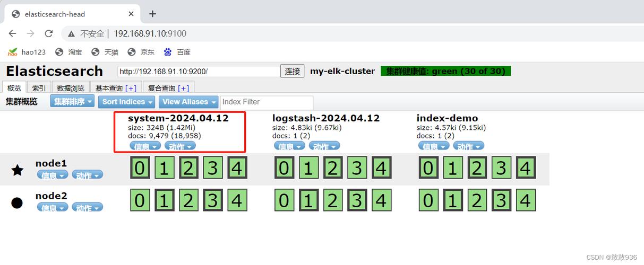The height and width of the screenshot is (265, 644).
Task: Select shard 0 of system-2024.04.12 on node1
Action: pyautogui.click(x=139, y=168)
